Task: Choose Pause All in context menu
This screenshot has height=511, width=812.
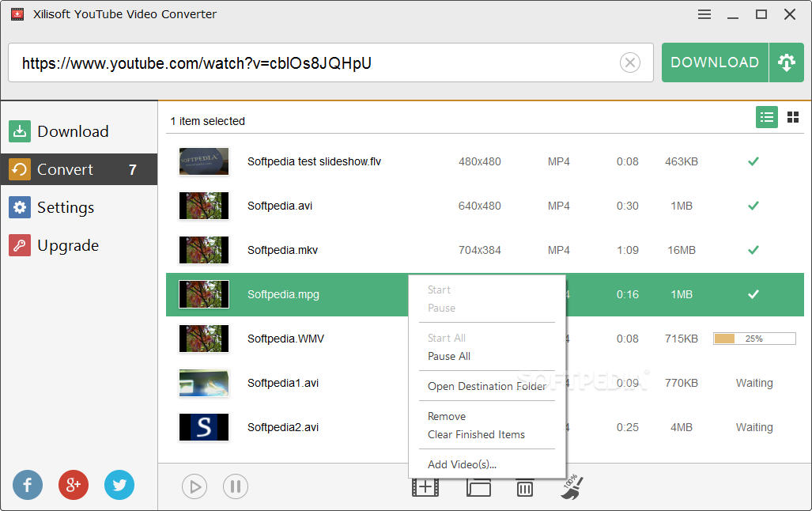Action: pyautogui.click(x=449, y=357)
